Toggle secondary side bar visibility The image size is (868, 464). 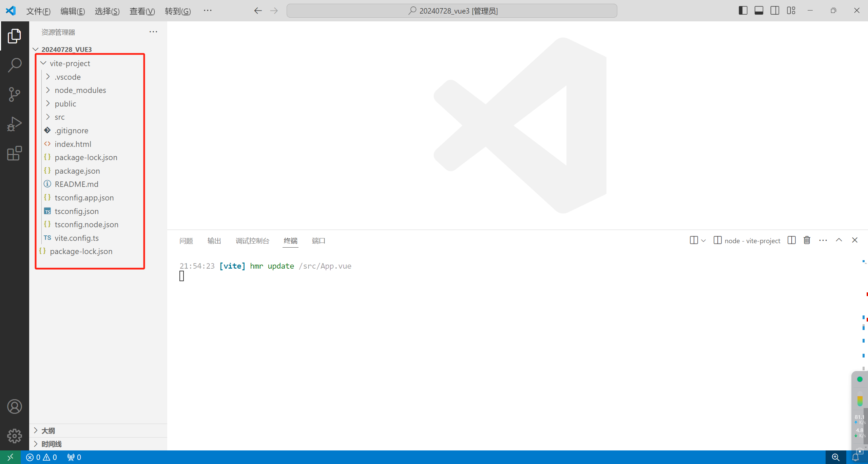tap(775, 11)
